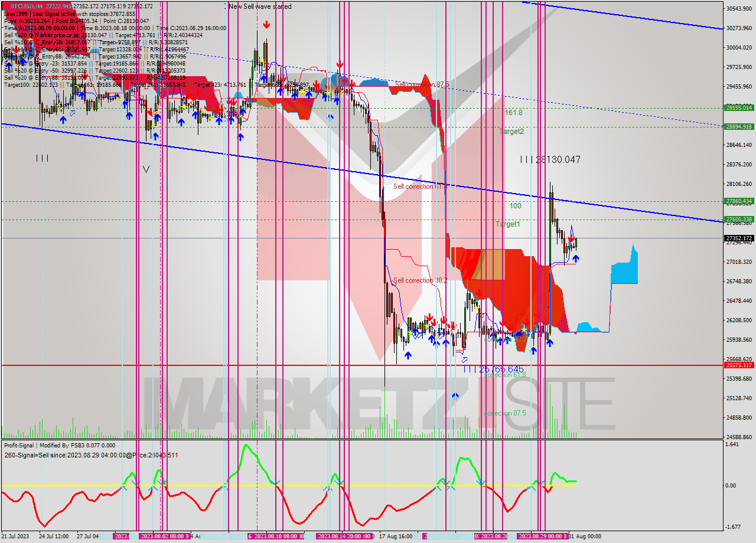Click the -1.677 oscillator scale value
This screenshot has height=543, width=756.
coord(733,527)
